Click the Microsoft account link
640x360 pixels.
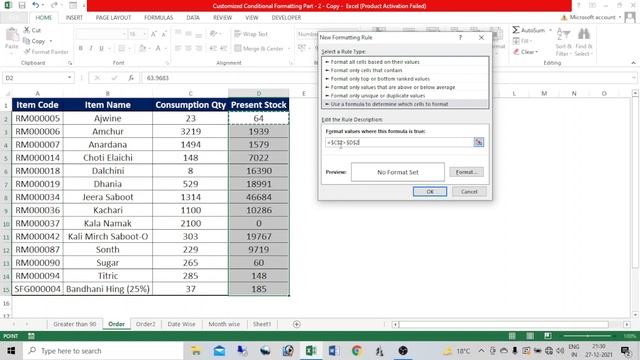pyautogui.click(x=592, y=17)
